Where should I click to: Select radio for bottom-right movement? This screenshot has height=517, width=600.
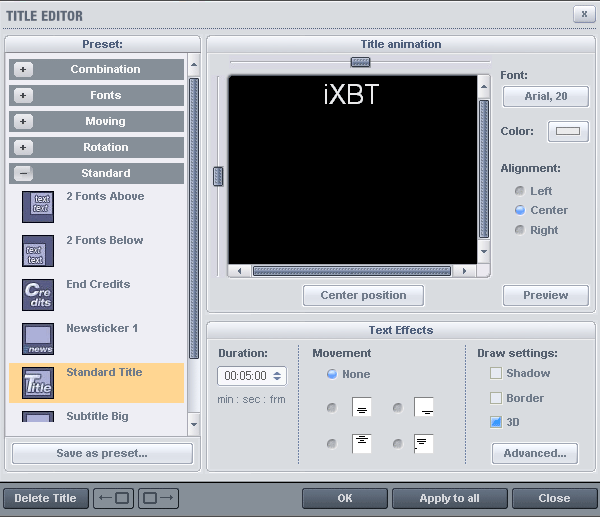398,408
